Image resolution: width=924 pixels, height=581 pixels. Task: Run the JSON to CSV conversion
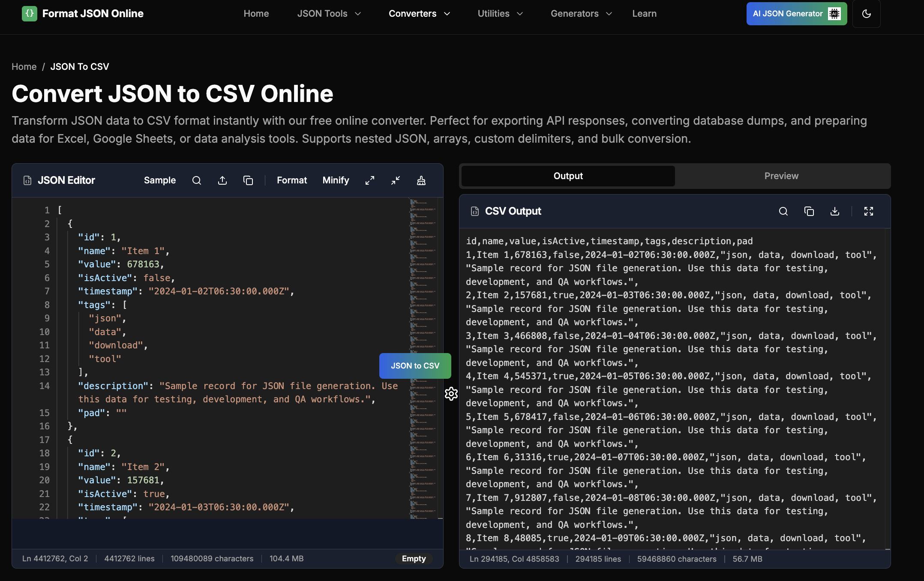tap(415, 365)
